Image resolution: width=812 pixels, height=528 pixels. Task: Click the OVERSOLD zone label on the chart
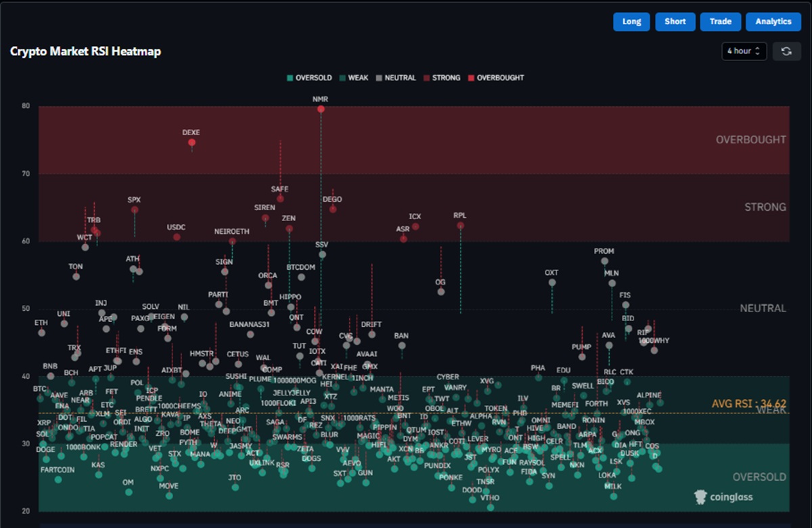tap(759, 477)
